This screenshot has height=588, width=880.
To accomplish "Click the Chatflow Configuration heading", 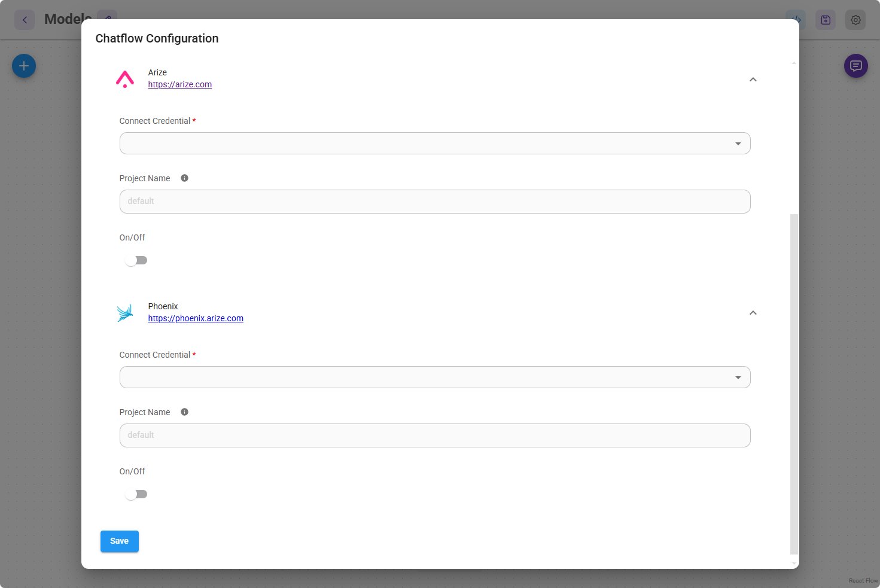I will [x=157, y=38].
